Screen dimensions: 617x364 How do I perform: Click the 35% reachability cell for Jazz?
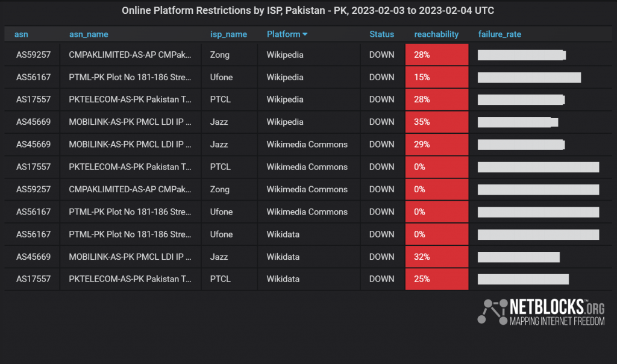(437, 122)
